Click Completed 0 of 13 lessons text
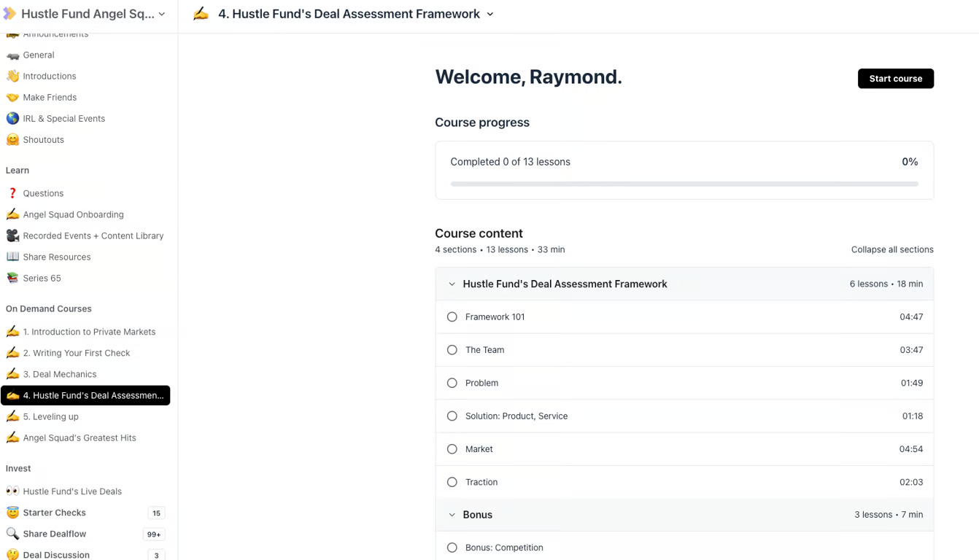The height and width of the screenshot is (560, 979). 511,162
